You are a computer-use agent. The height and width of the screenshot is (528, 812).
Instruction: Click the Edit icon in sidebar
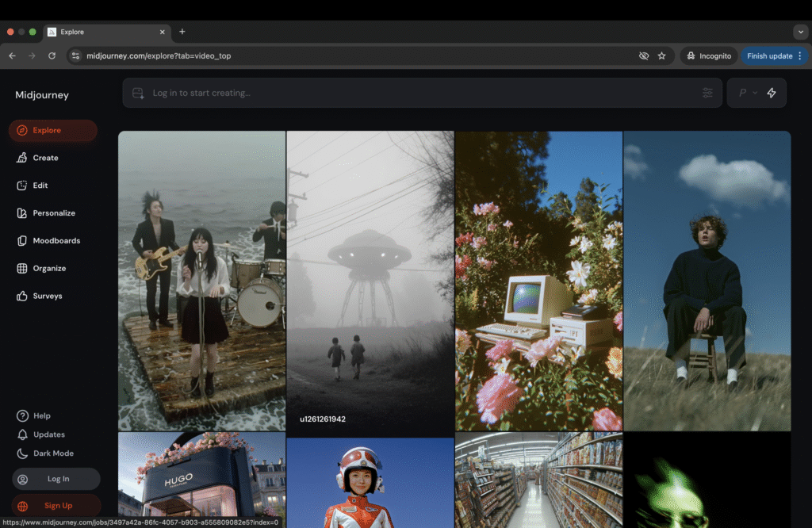pos(22,186)
